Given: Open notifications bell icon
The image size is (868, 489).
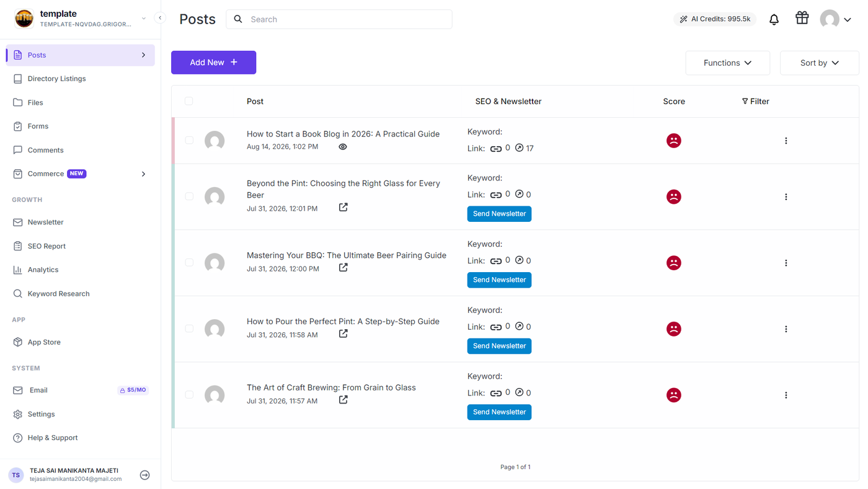Looking at the screenshot, I should click(774, 19).
